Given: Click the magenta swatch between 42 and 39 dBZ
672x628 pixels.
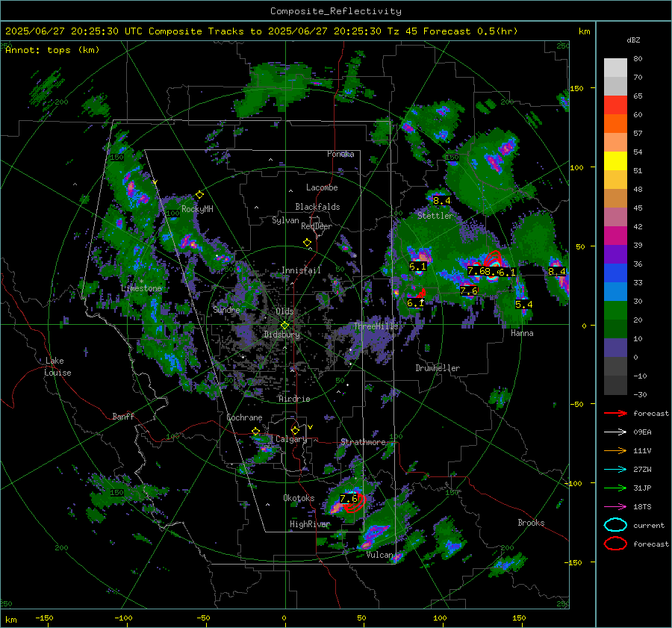Looking at the screenshot, I should click(615, 236).
